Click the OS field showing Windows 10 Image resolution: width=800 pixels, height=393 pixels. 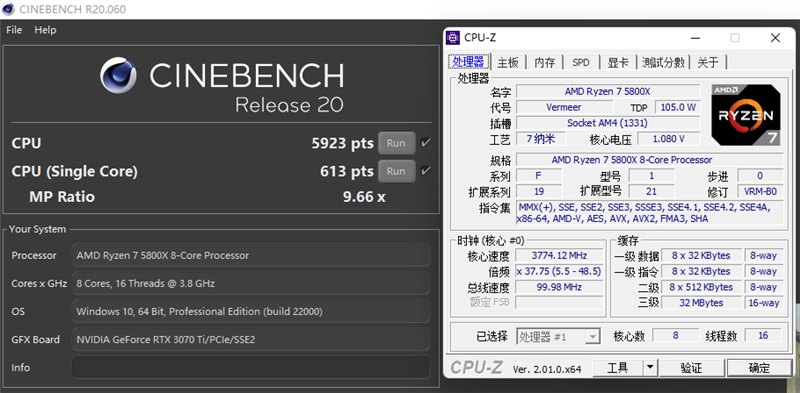point(251,311)
